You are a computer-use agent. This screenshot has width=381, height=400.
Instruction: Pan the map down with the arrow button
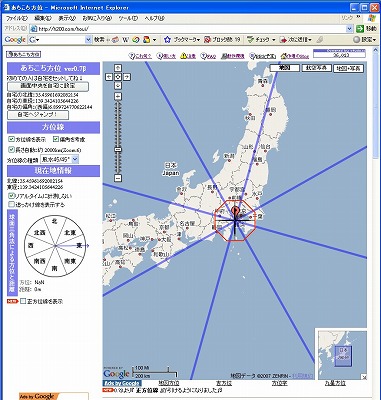coord(118,86)
